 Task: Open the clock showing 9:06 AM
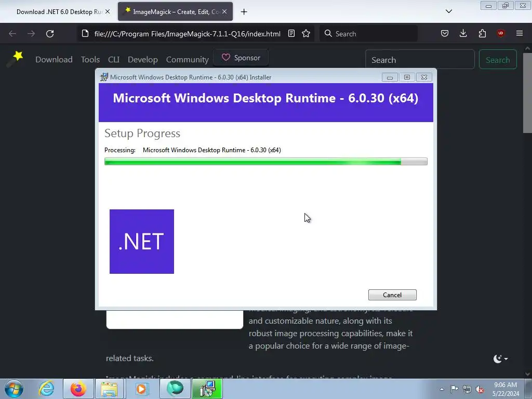[506, 389]
